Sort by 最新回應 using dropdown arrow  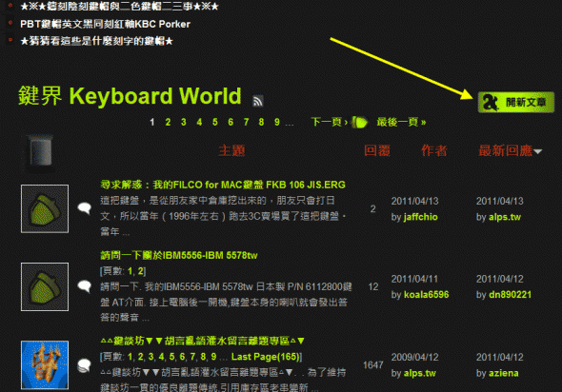coord(537,152)
